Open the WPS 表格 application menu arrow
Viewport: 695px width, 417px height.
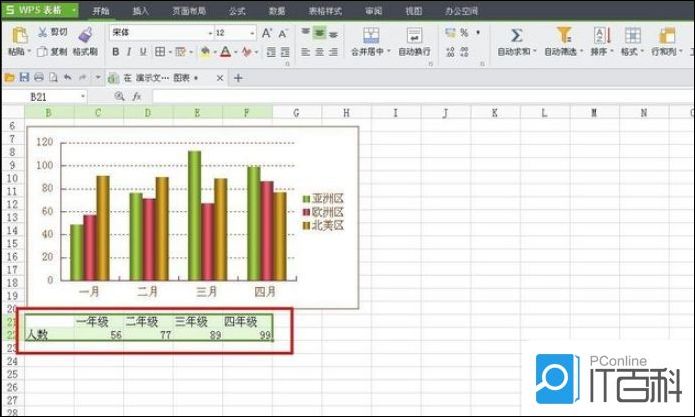pos(74,10)
